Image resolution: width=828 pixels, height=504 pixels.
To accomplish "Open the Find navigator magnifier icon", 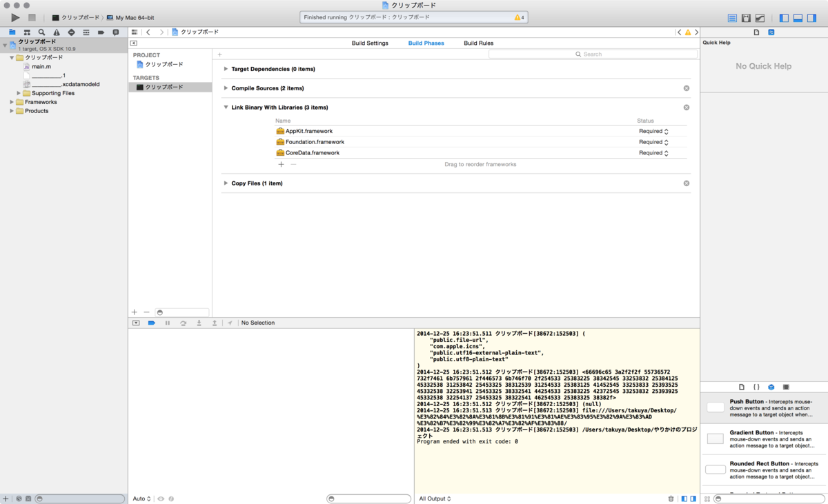I will (x=41, y=32).
